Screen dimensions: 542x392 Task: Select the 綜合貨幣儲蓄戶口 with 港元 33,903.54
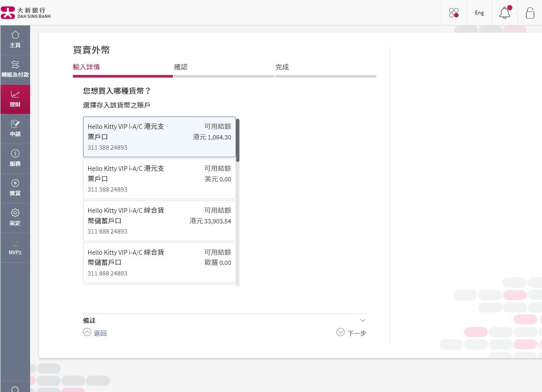tap(159, 220)
